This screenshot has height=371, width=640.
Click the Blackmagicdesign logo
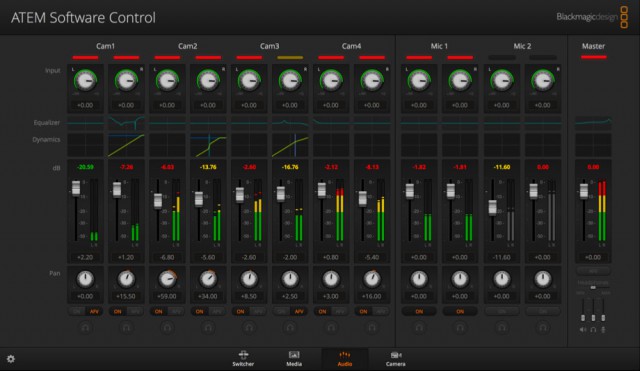[x=592, y=17]
